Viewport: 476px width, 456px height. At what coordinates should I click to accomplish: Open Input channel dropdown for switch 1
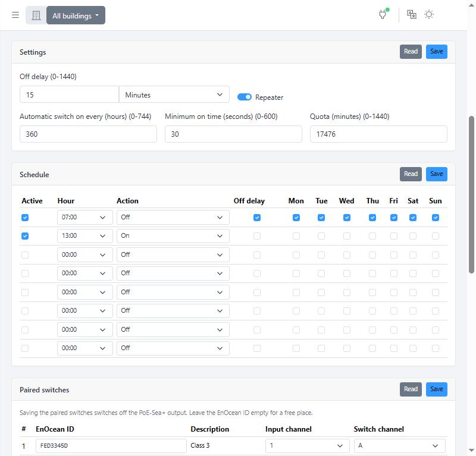(307, 446)
